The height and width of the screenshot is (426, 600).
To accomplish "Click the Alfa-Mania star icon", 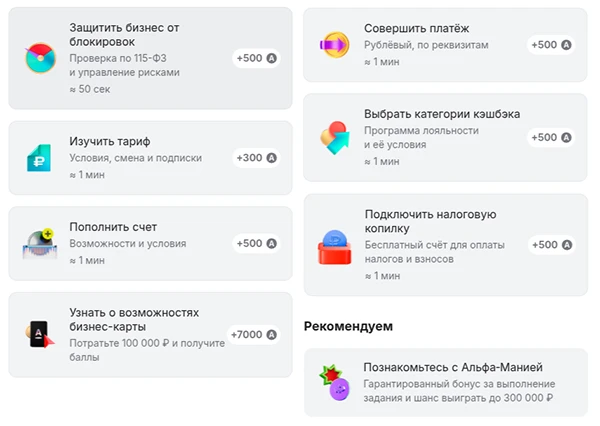I will click(334, 383).
